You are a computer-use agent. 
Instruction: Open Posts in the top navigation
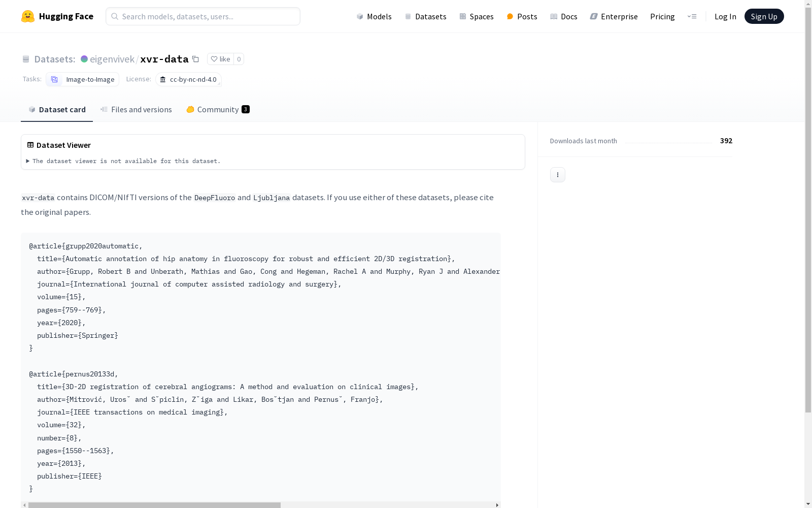click(522, 16)
